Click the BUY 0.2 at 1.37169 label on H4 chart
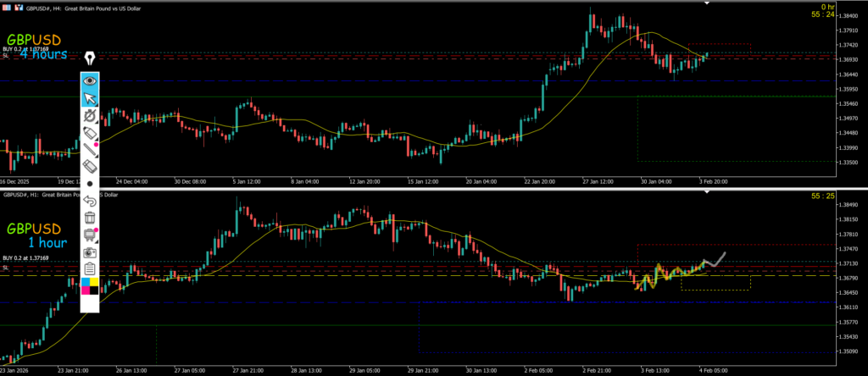The height and width of the screenshot is (376, 868). (x=25, y=51)
